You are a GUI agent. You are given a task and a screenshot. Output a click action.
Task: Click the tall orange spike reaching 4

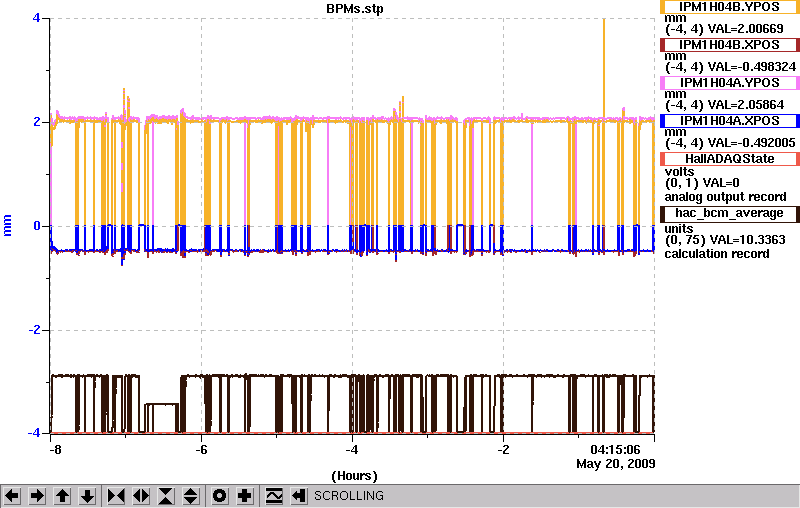604,69
